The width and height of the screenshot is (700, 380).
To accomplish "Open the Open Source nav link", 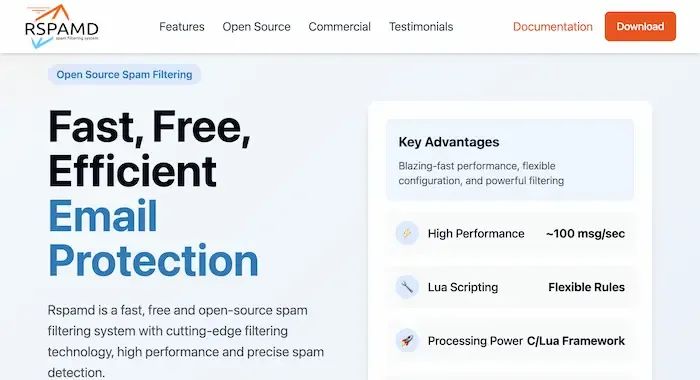I will 256,27.
